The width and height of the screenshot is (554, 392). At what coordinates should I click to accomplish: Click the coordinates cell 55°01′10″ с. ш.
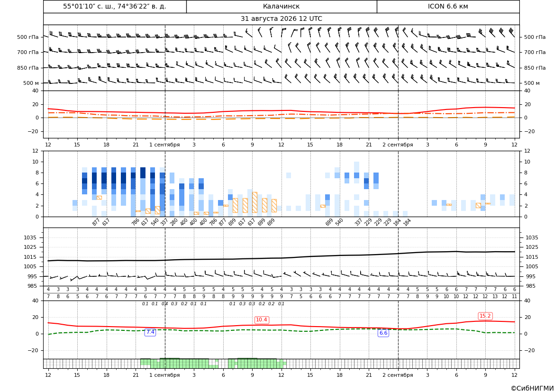tap(115, 6)
